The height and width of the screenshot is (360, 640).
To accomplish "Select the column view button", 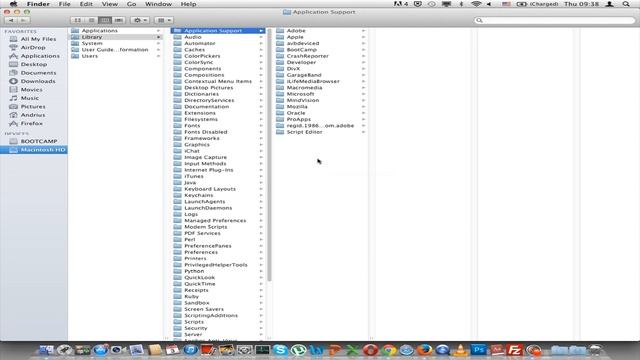I will pyautogui.click(x=105, y=20).
